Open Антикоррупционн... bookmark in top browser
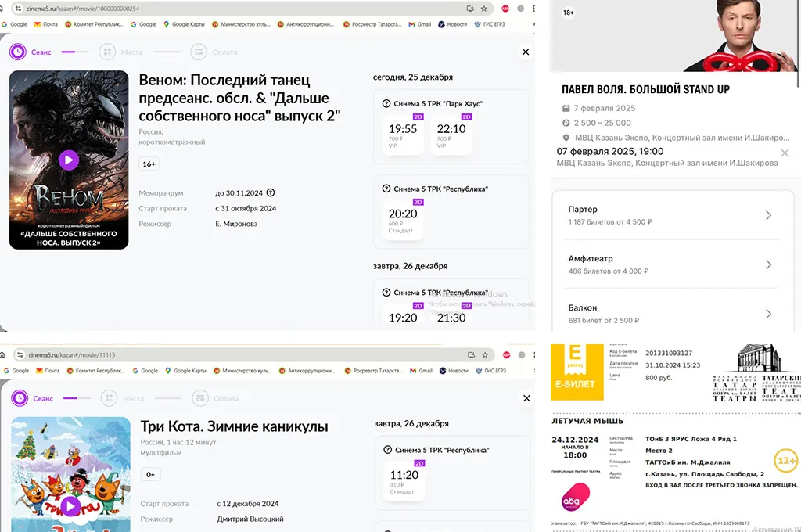The width and height of the screenshot is (801, 532). [306, 24]
